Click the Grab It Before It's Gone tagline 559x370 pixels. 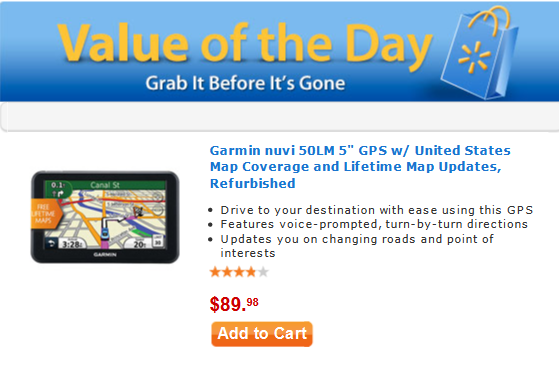point(245,83)
